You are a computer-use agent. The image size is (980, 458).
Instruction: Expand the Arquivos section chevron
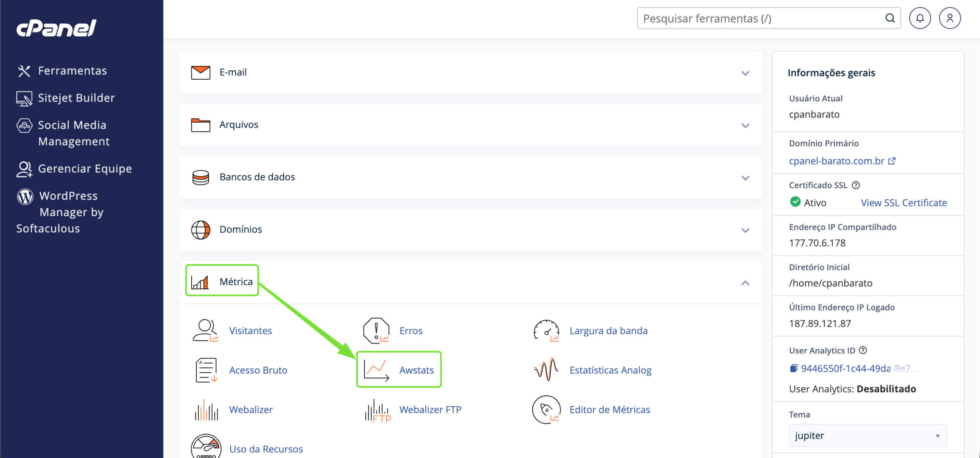pos(745,125)
